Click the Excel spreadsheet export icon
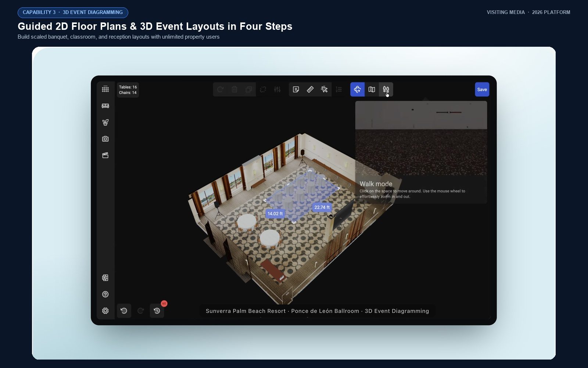The height and width of the screenshot is (368, 588). [x=105, y=278]
